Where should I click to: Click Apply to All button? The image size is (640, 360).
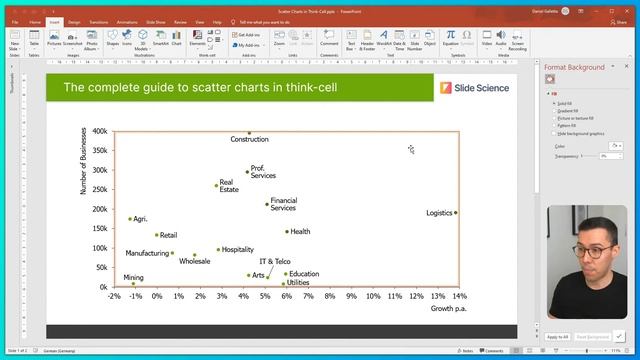(557, 337)
